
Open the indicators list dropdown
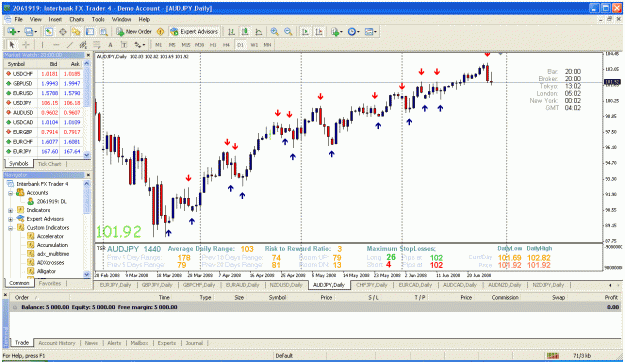pos(336,31)
